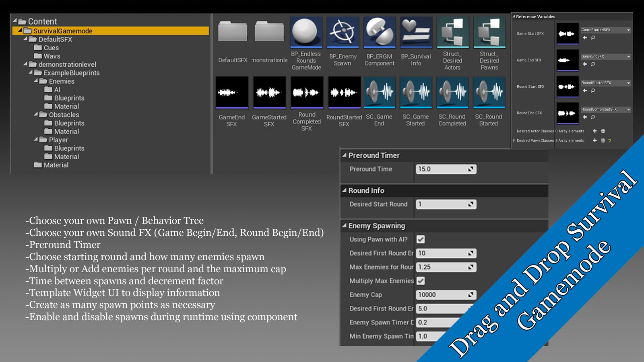Browse to Game End SFX asset with magnifier

tap(593, 64)
